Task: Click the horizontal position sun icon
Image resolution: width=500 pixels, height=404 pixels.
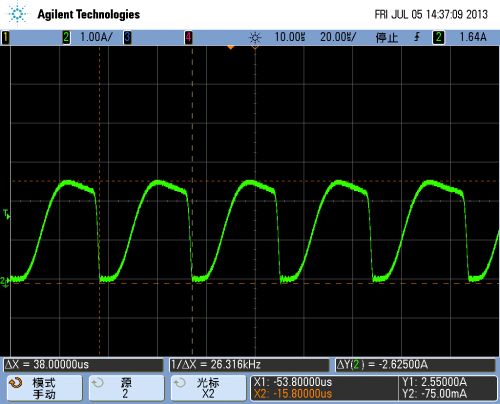Action: point(255,38)
